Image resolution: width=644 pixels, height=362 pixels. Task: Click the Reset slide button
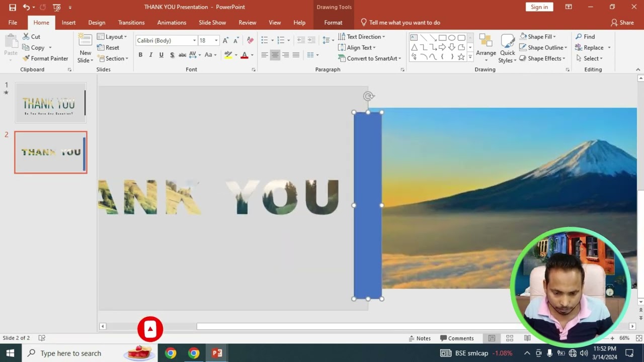[x=109, y=48]
